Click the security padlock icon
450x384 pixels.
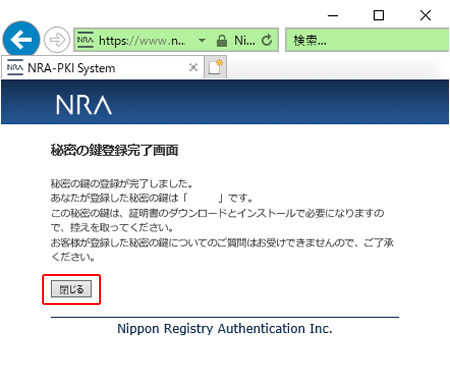tap(222, 40)
